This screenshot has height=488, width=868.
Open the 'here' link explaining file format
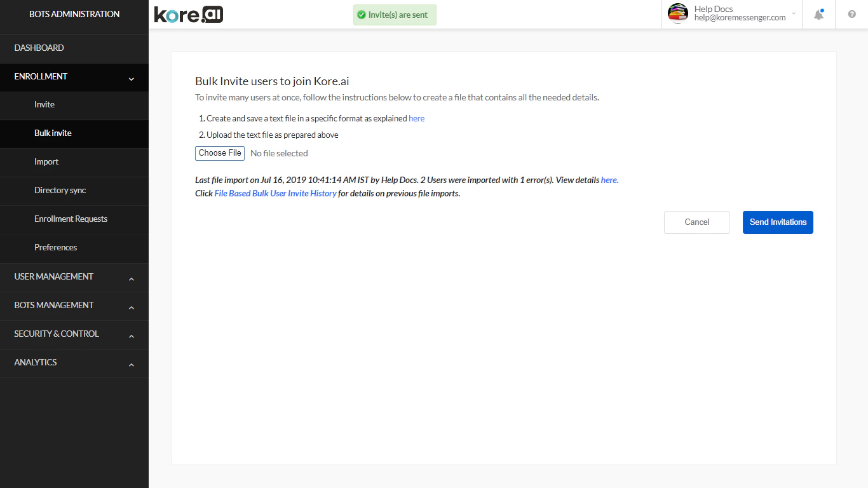click(417, 118)
